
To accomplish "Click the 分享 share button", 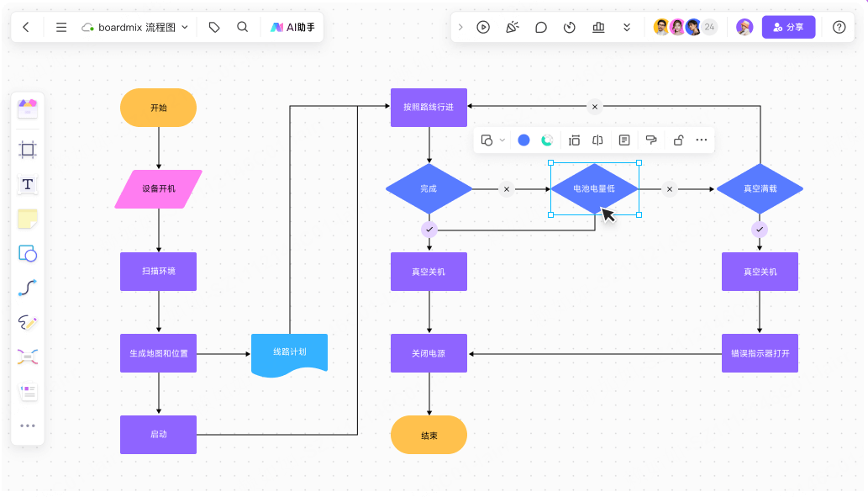I will [788, 27].
